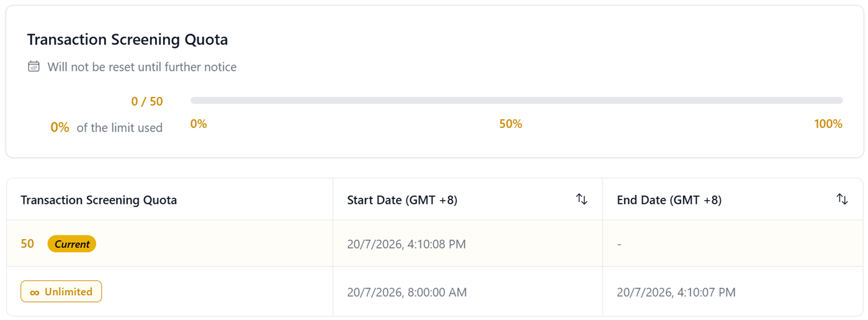This screenshot has height=320, width=868.
Task: Click the dash end date of current row
Action: coord(619,244)
